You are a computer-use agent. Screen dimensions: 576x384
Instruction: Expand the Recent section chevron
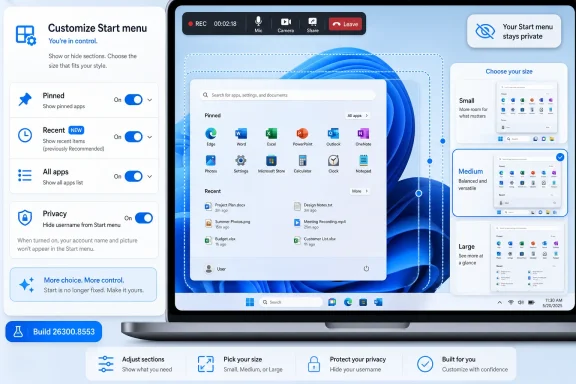pyautogui.click(x=150, y=137)
